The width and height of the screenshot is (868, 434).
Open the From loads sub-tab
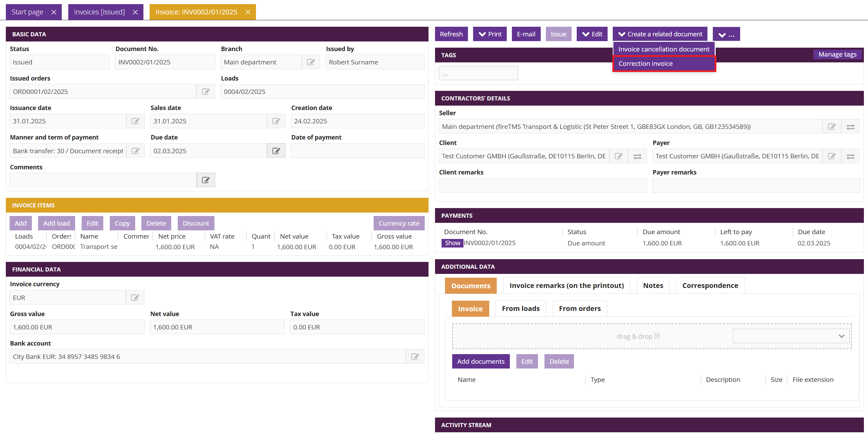tap(521, 309)
